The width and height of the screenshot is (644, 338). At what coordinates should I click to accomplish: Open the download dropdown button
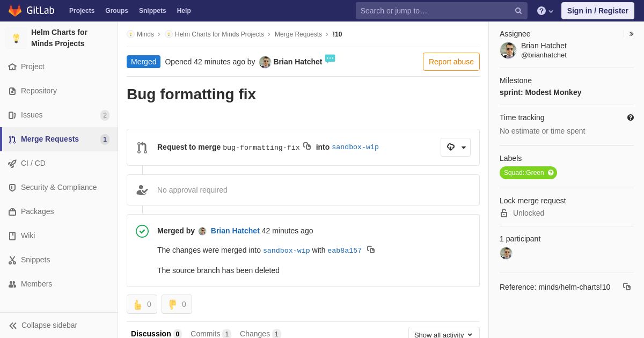456,147
